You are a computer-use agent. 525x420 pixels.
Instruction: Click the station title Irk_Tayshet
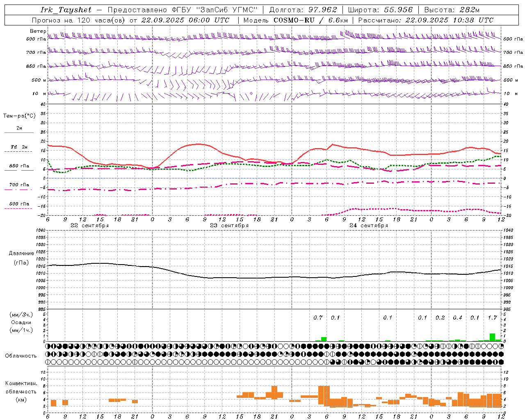(x=66, y=10)
